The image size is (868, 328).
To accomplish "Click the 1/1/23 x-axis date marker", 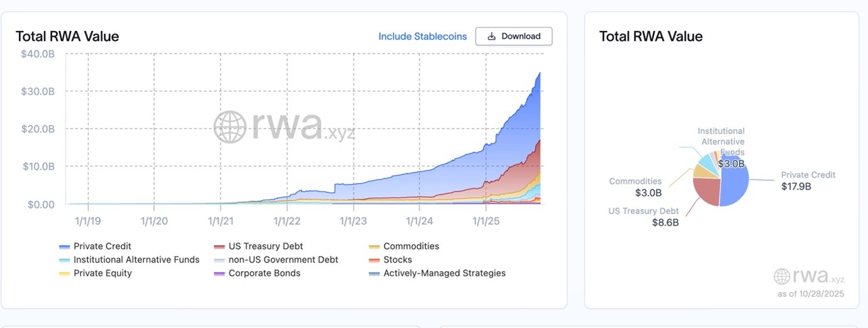I will (353, 221).
